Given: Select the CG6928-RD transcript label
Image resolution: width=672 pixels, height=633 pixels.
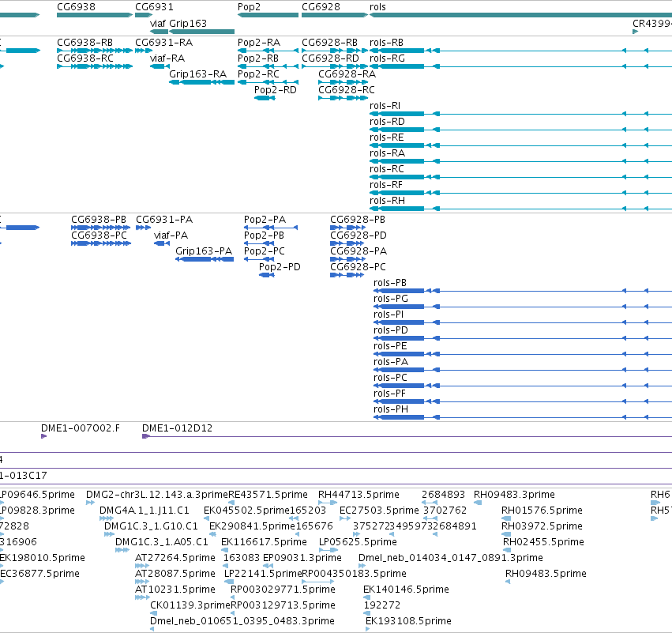Looking at the screenshot, I should [330, 58].
